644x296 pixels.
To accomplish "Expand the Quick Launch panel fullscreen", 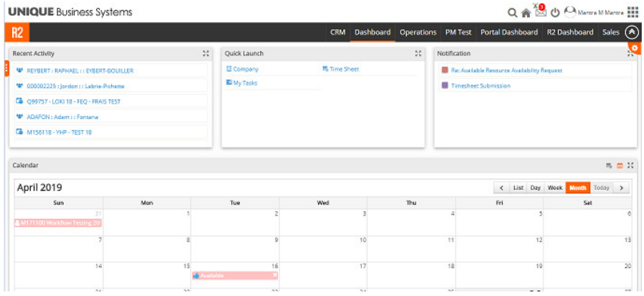I will [x=418, y=54].
